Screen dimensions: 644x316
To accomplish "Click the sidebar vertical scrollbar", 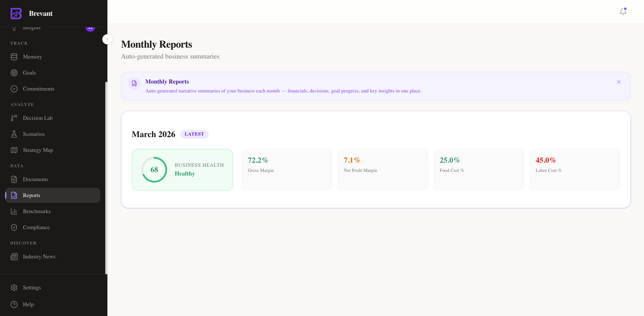I will click(x=106, y=178).
